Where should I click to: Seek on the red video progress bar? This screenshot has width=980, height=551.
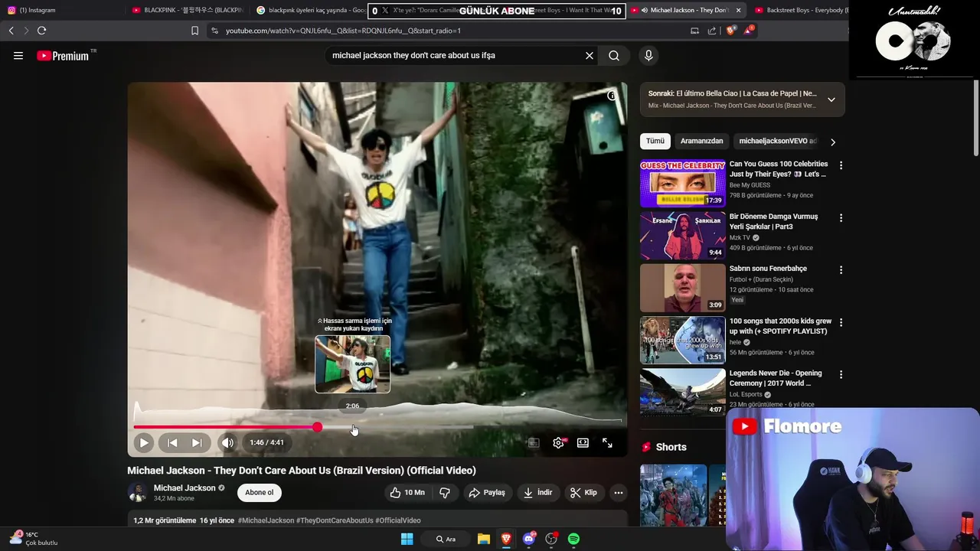point(377,427)
